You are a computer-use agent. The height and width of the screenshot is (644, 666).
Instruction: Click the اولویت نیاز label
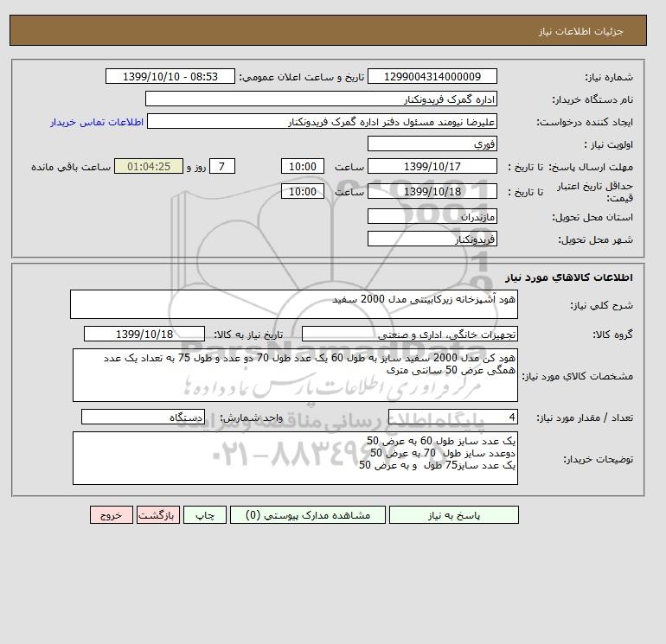pyautogui.click(x=609, y=144)
